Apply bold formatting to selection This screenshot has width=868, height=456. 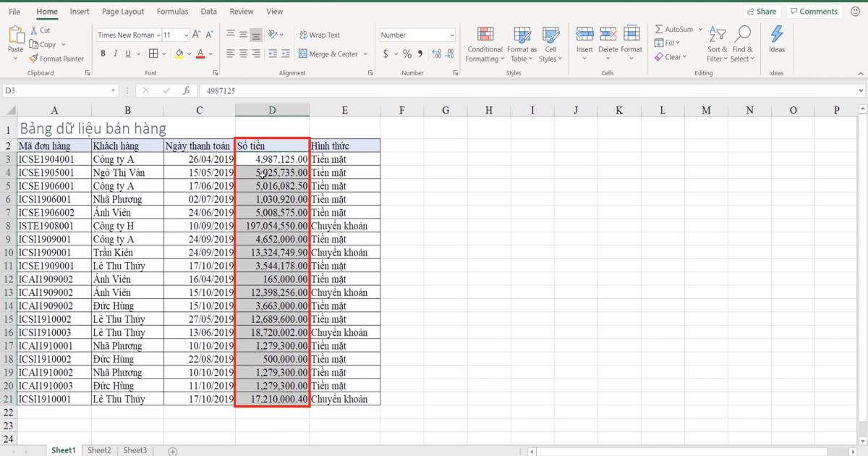pos(102,53)
